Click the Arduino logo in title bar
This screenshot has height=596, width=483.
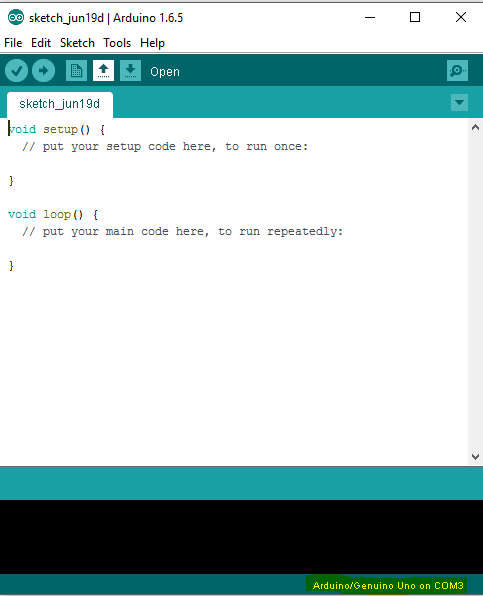[16, 17]
